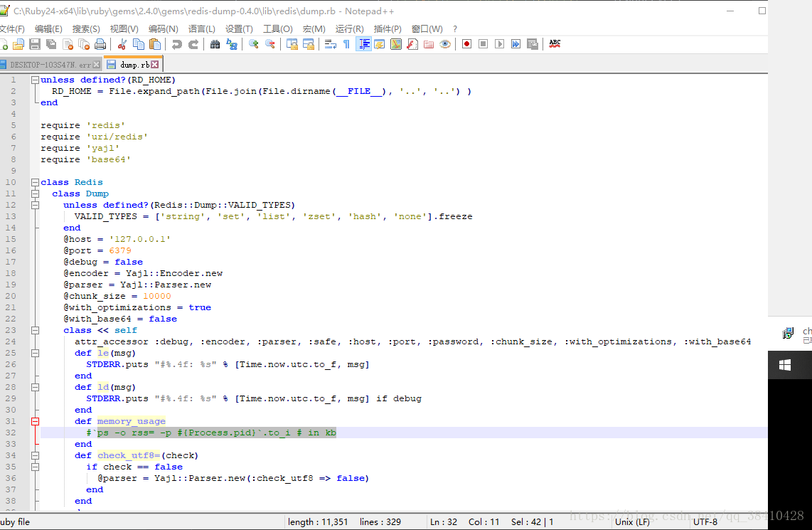
Task: Toggle synchronized horizontal scrolling
Action: 309,45
